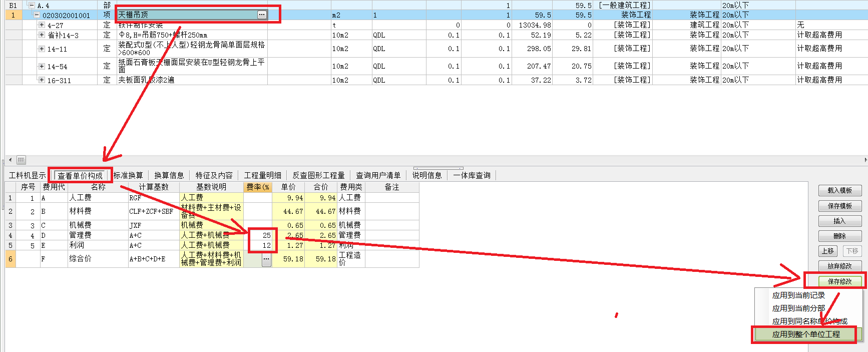Click the 备注 column header
The image size is (868, 352).
[x=392, y=187]
